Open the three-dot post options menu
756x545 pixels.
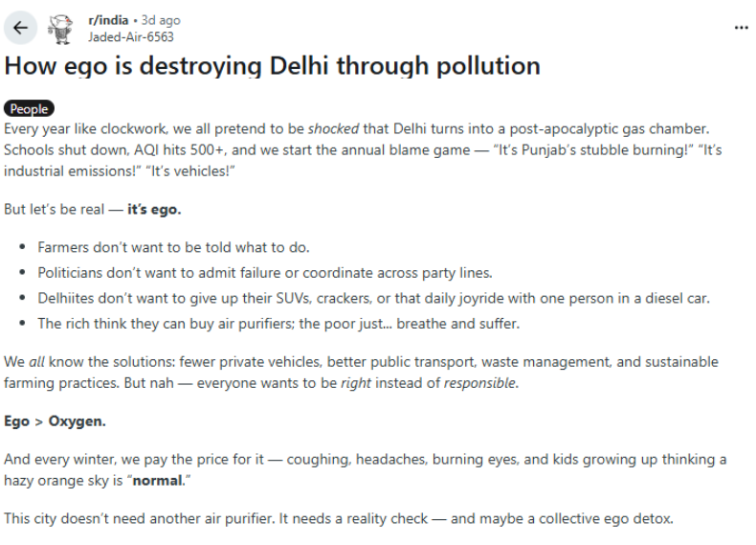(741, 28)
